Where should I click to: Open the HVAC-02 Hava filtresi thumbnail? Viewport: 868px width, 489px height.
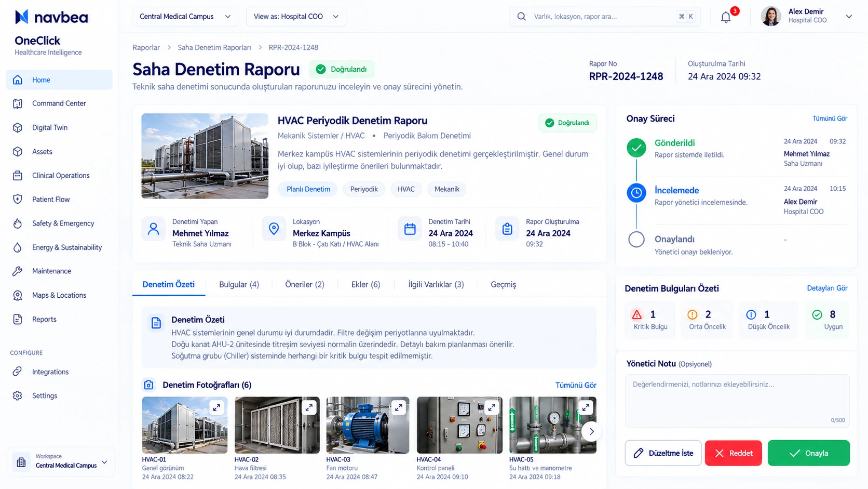(x=277, y=425)
